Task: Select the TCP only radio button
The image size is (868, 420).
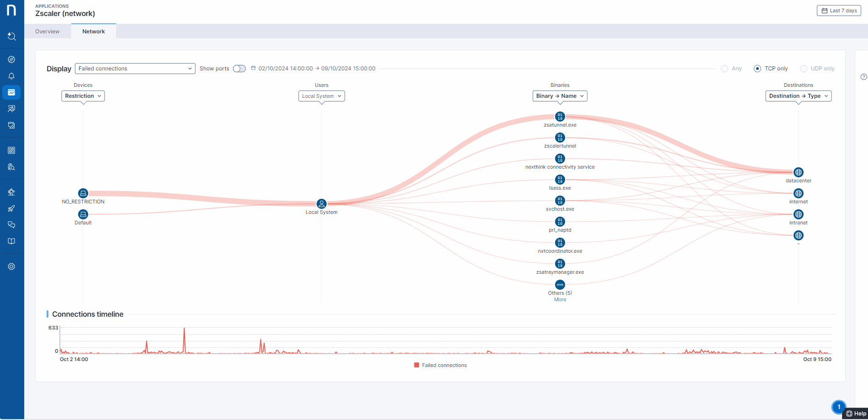Action: click(x=757, y=69)
